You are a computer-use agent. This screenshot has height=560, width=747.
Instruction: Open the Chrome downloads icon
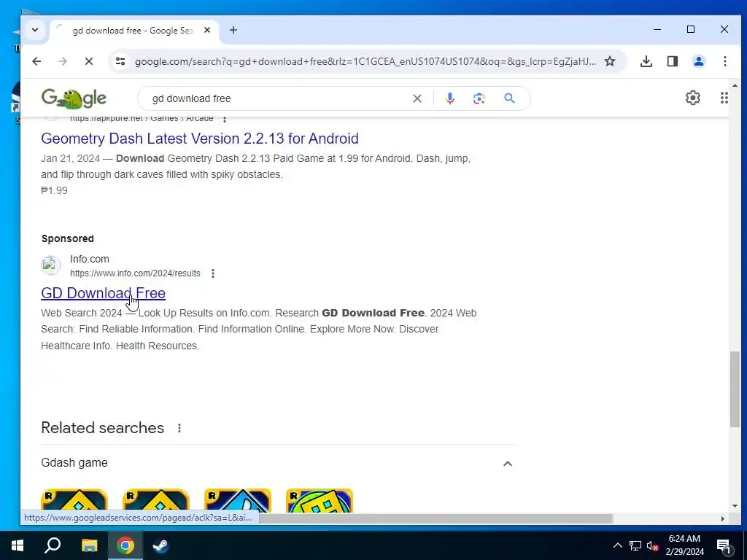click(646, 61)
